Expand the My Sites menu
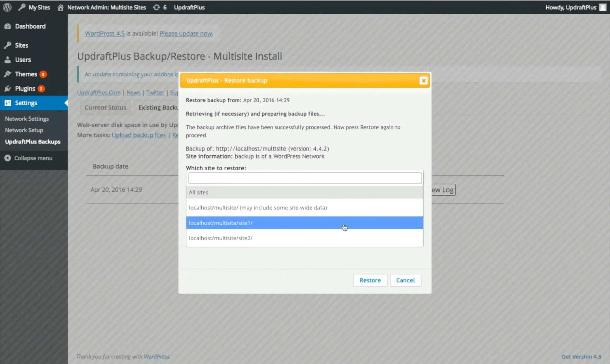610x364 pixels. coord(39,7)
